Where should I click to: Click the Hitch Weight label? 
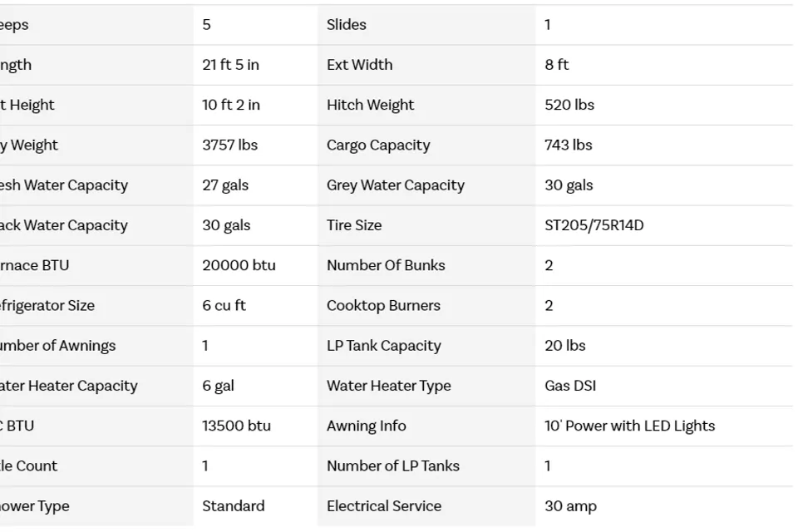pos(370,105)
